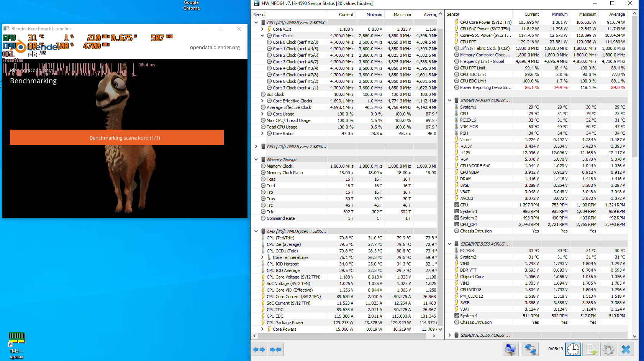Screen dimensions: 644x361
Task: Click the shrink-layout inward arrows button
Action: pyautogui.click(x=275, y=349)
